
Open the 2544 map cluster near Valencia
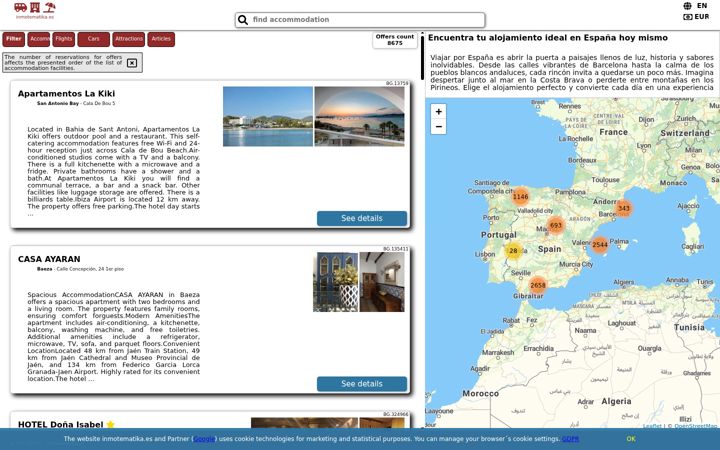pyautogui.click(x=600, y=245)
